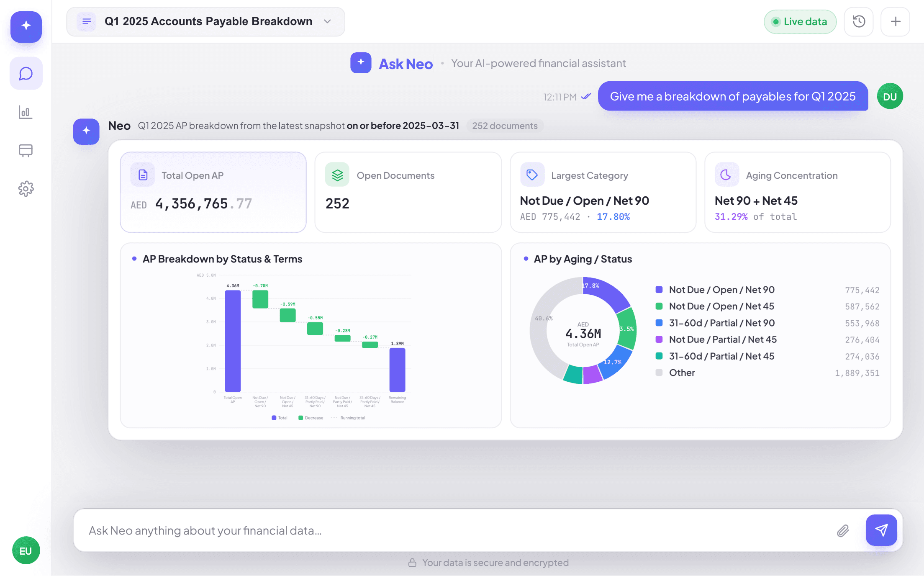Start a new chat with plus button
Viewport: 924px width, 576px height.
coord(895,21)
